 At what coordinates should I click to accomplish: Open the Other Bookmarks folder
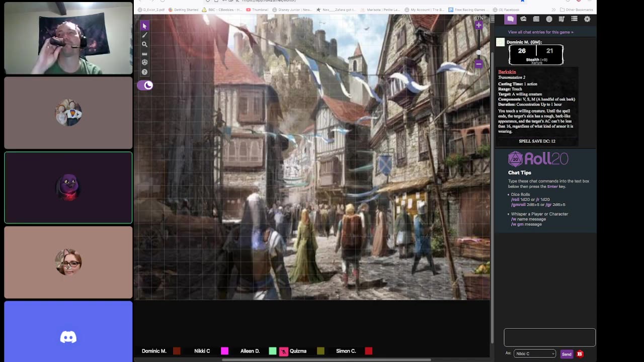click(576, 10)
